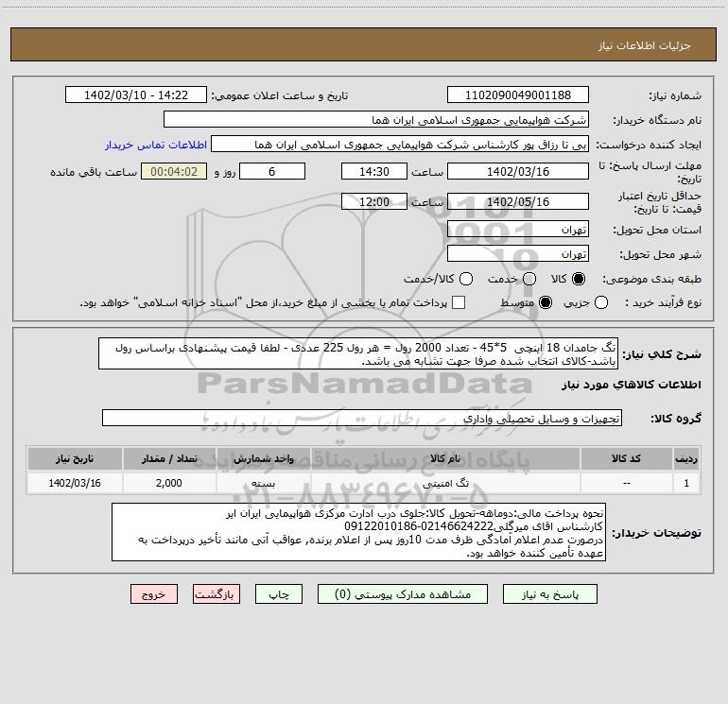Click the remaining days field showing 6
This screenshot has width=728, height=704.
272,171
